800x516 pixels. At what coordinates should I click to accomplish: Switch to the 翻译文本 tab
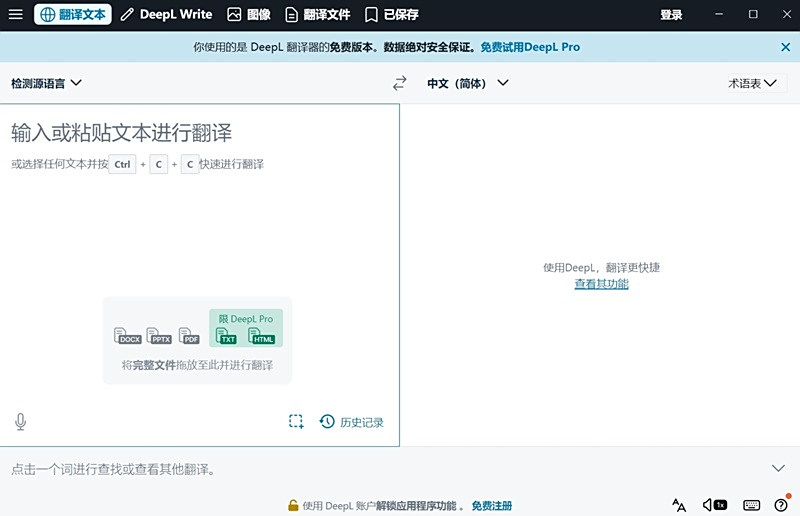[x=73, y=14]
